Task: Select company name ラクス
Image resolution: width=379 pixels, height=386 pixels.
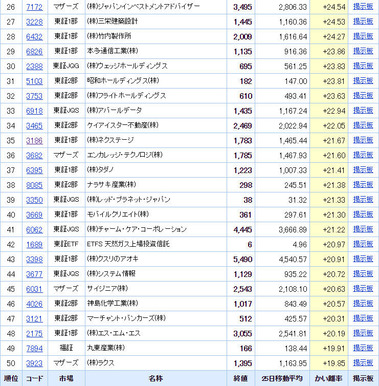Action: [101, 363]
